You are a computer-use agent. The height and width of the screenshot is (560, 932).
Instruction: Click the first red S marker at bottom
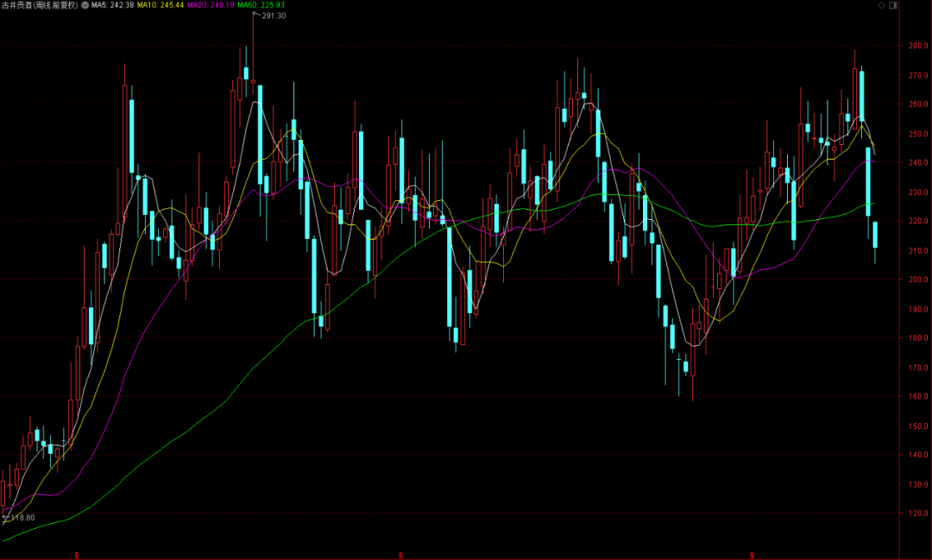pyautogui.click(x=77, y=556)
